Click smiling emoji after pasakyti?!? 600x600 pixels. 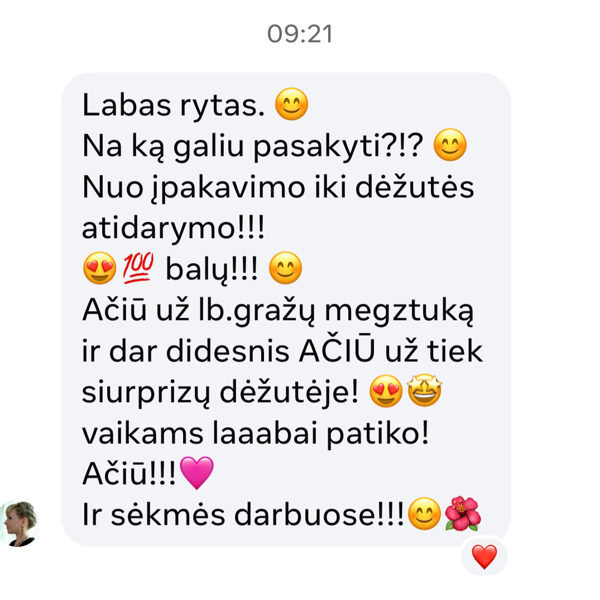[x=450, y=145]
